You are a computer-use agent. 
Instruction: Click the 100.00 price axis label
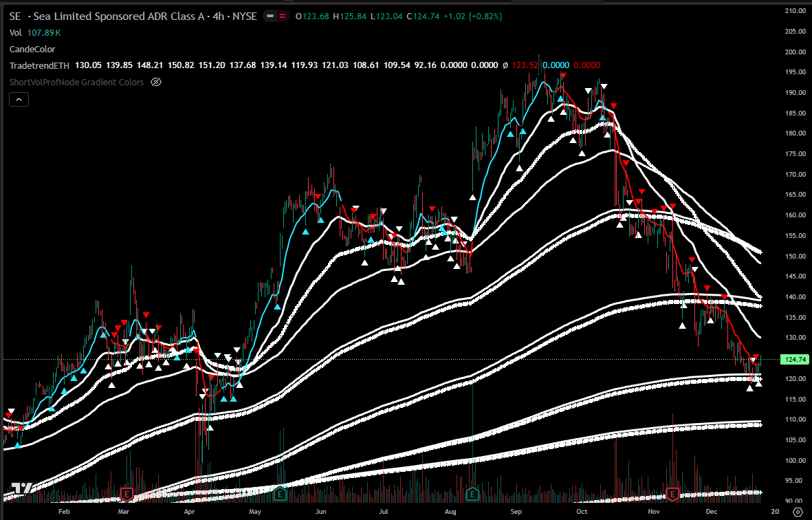[795, 460]
